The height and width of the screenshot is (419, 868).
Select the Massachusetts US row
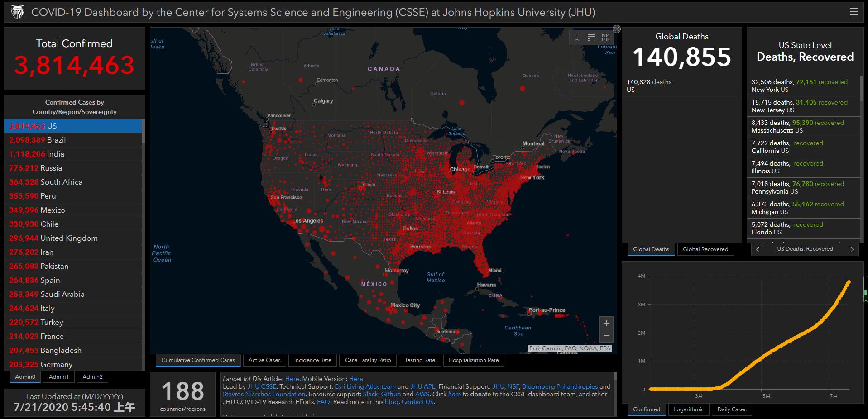point(803,126)
